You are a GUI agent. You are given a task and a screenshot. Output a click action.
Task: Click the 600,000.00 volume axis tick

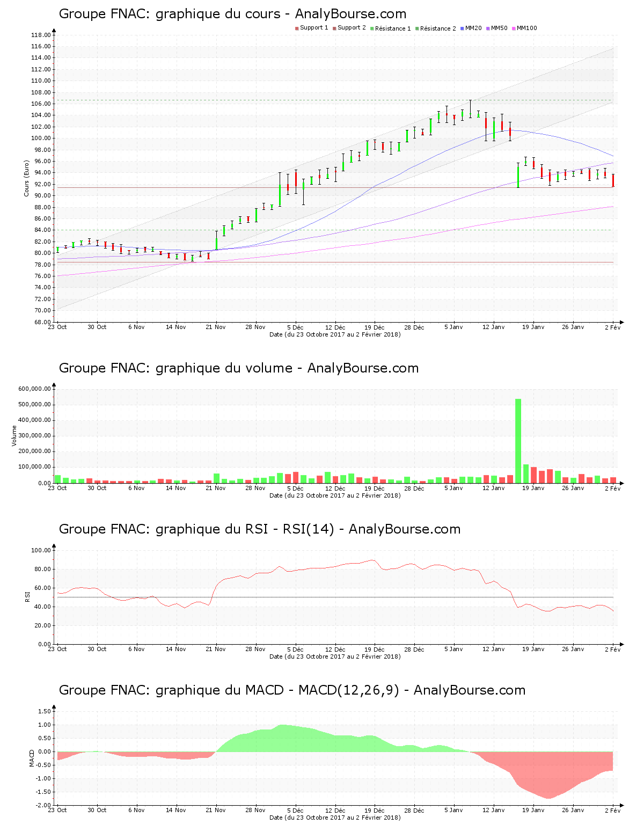(x=35, y=389)
